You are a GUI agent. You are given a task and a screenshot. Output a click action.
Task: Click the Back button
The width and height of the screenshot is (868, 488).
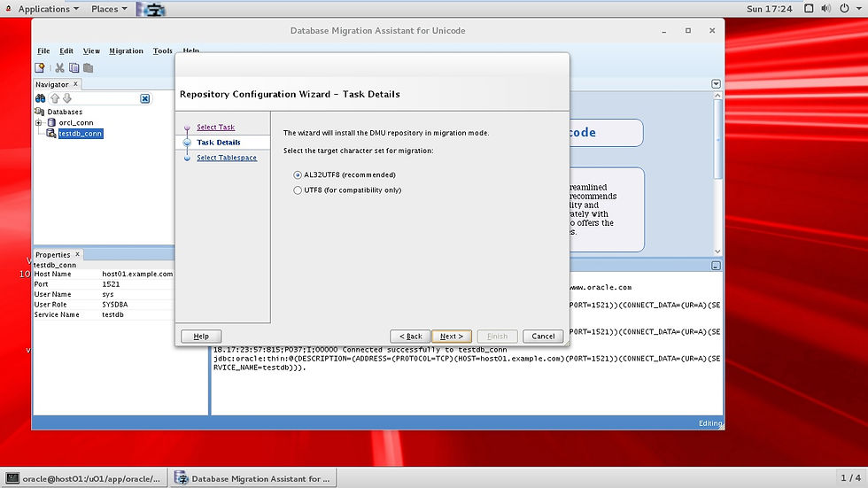coord(410,336)
